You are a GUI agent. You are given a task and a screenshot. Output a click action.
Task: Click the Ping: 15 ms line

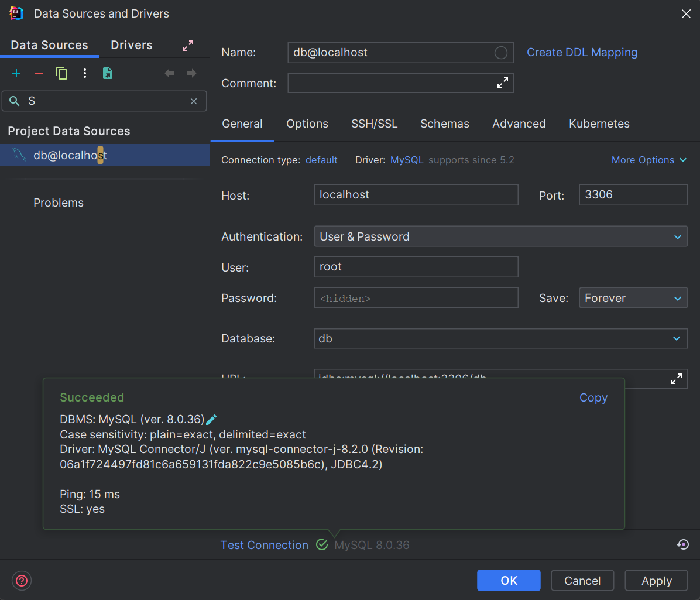pos(90,494)
